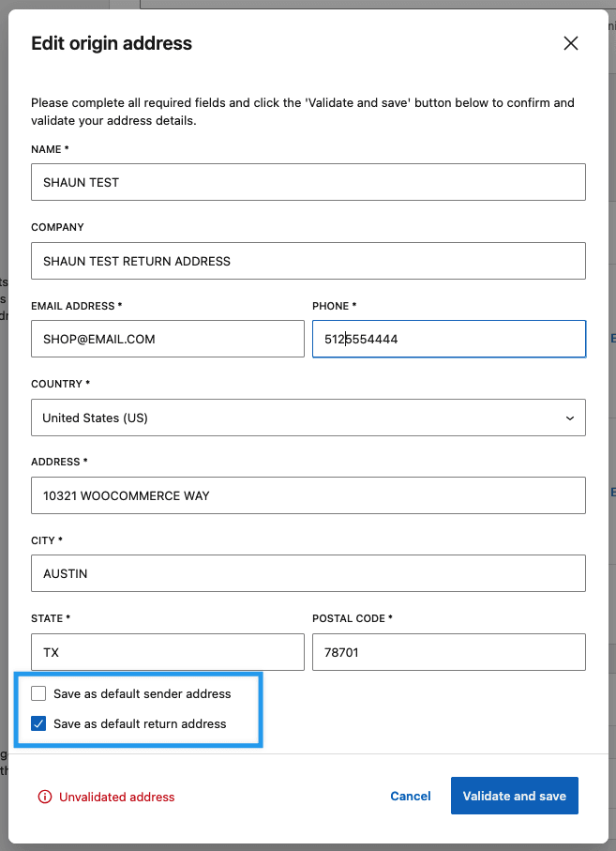The height and width of the screenshot is (851, 616).
Task: Click the EMAIL ADDRESS label
Action: click(x=77, y=306)
